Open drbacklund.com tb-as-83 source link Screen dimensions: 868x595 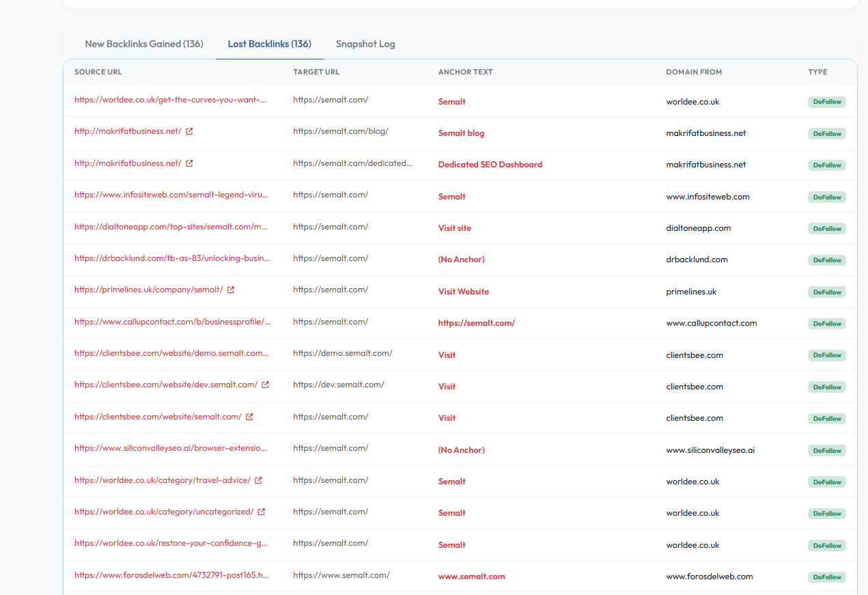click(172, 258)
